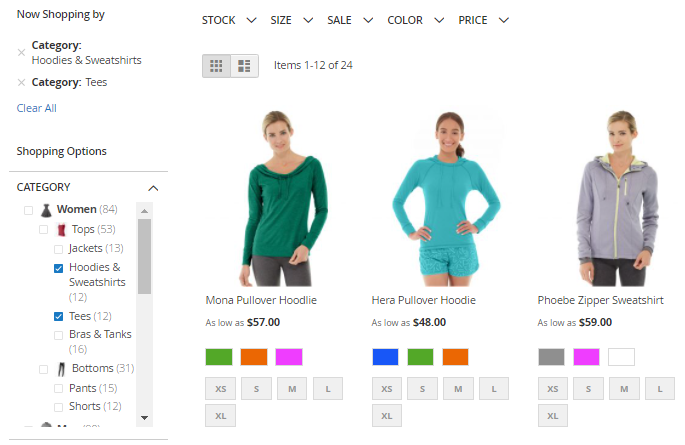The height and width of the screenshot is (445, 685).
Task: Choose size XS for Mona Pullover Hoodlie
Action: pyautogui.click(x=221, y=389)
